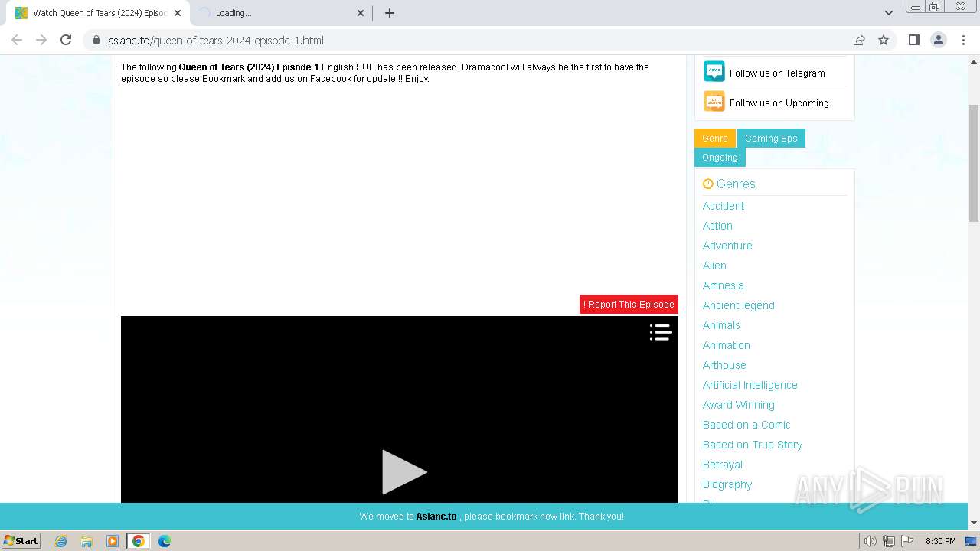Viewport: 980px width, 551px height.
Task: Open the Accident genre link
Action: pyautogui.click(x=724, y=206)
